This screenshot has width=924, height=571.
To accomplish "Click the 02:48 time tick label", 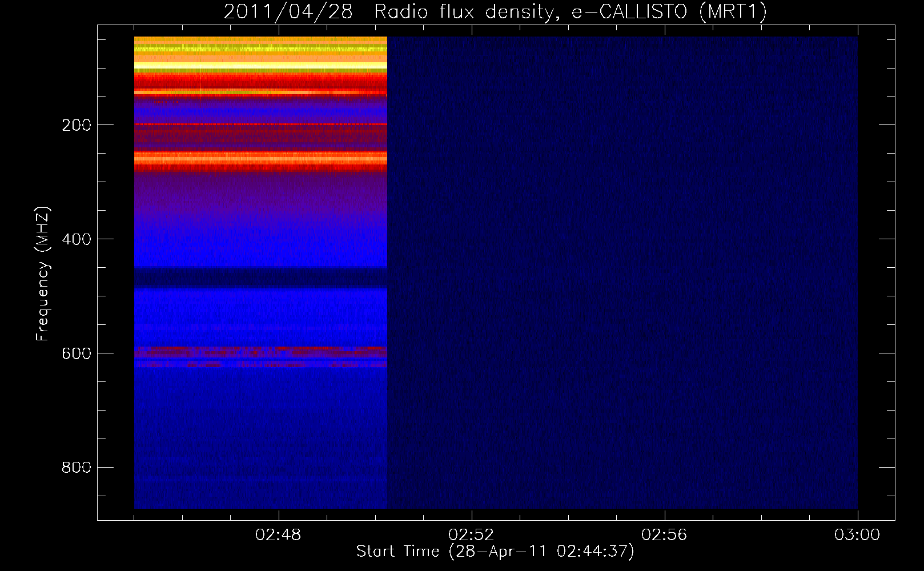I will (x=278, y=535).
